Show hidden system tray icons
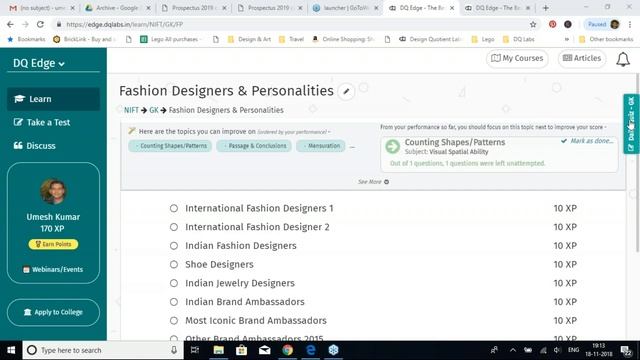 [x=513, y=350]
